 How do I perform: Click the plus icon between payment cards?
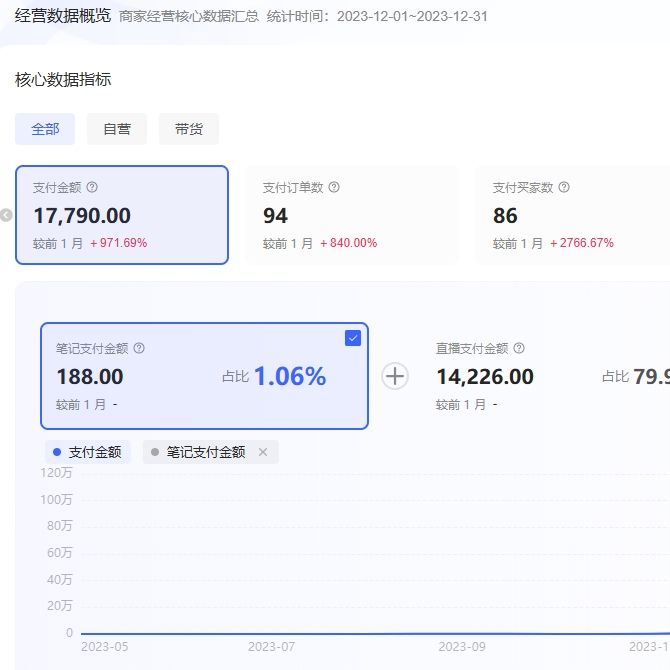[x=396, y=376]
